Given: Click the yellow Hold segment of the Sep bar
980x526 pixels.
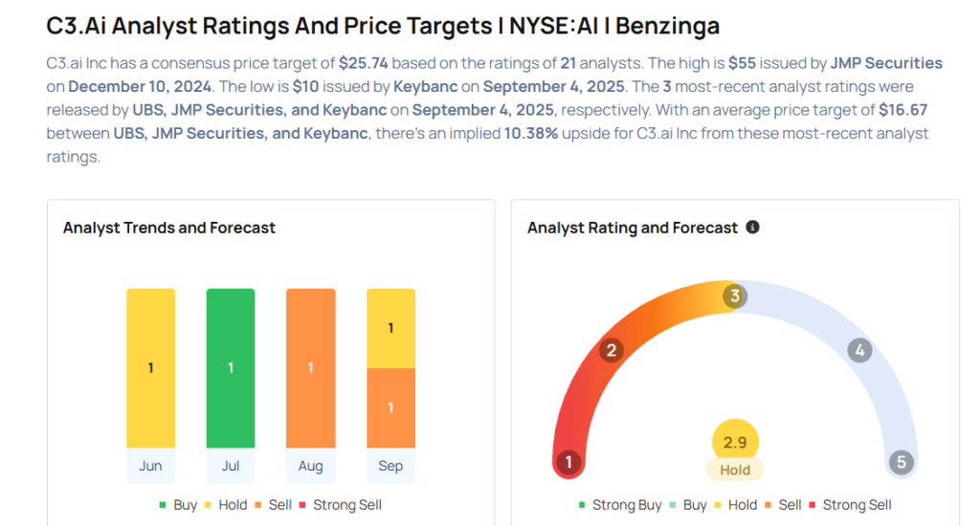Looking at the screenshot, I should click(390, 328).
